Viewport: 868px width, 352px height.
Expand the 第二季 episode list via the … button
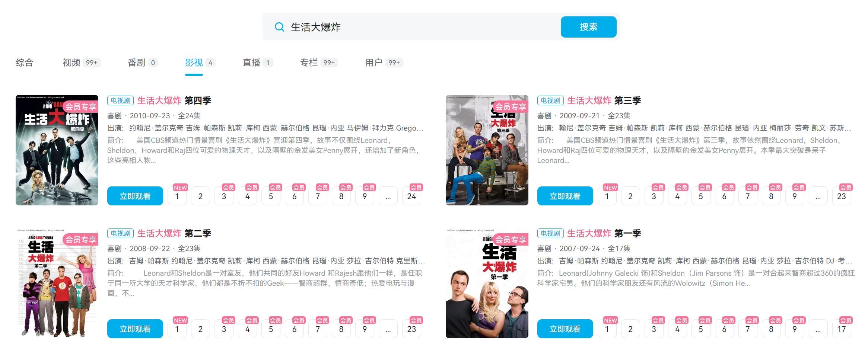(x=388, y=329)
